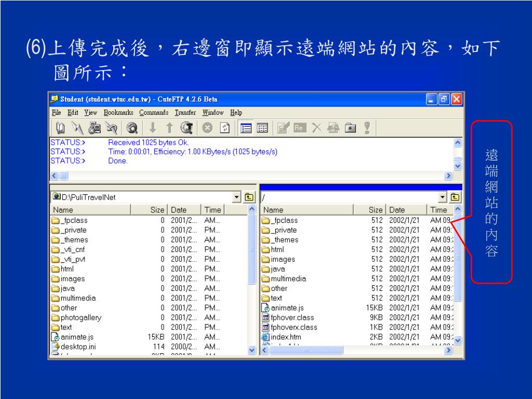Viewport: 532px width, 399px height.
Task: Select local _vti_pvt folder
Action: (x=68, y=260)
